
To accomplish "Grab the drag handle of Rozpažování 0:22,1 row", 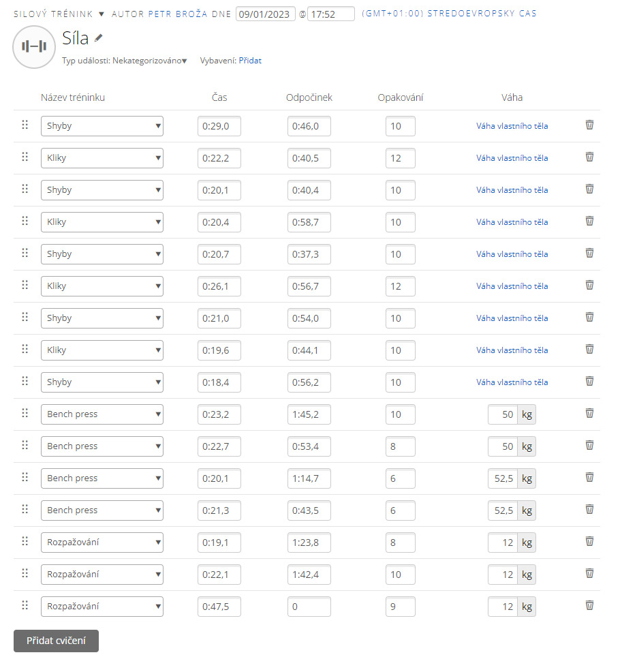I will pos(25,573).
